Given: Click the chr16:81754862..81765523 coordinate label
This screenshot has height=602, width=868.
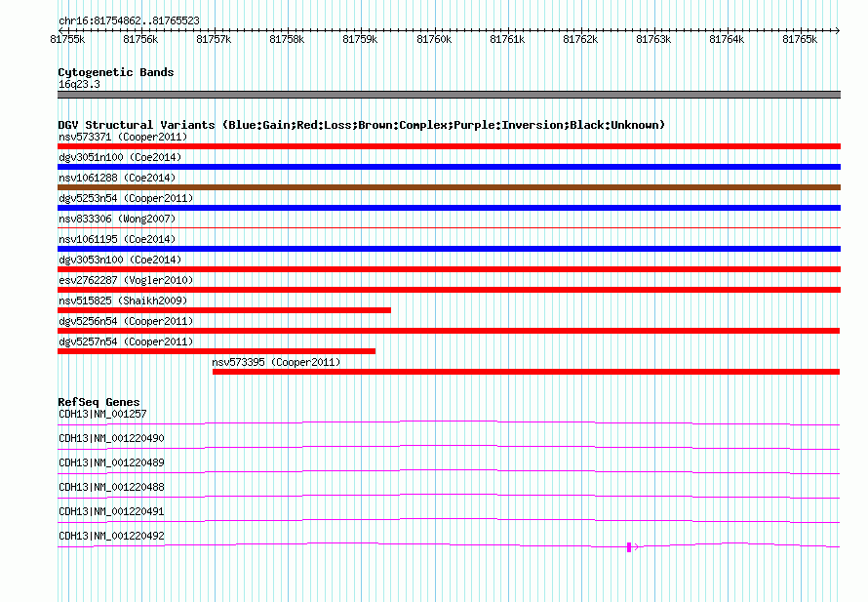Looking at the screenshot, I should (x=129, y=20).
